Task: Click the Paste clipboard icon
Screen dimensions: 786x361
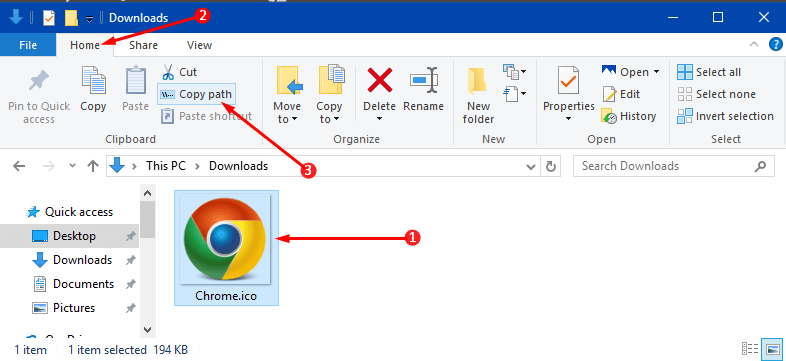Action: [135, 81]
